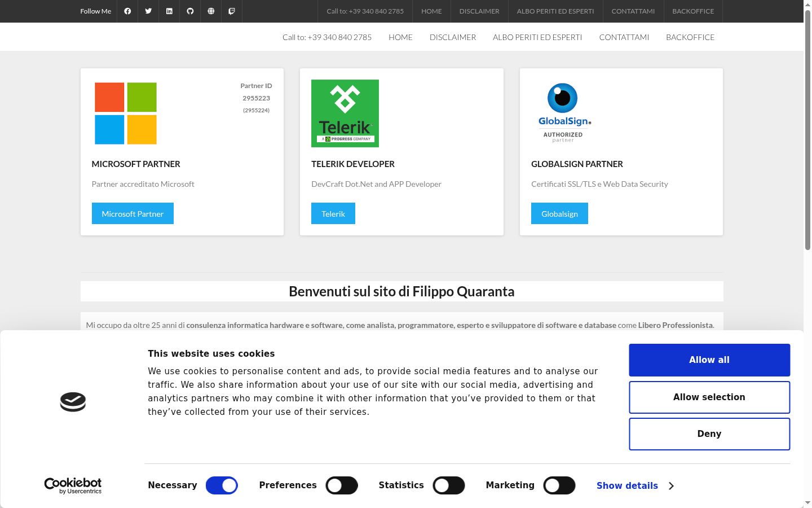Viewport: 812px width, 508px height.
Task: Open the Facebook icon link
Action: pyautogui.click(x=127, y=11)
